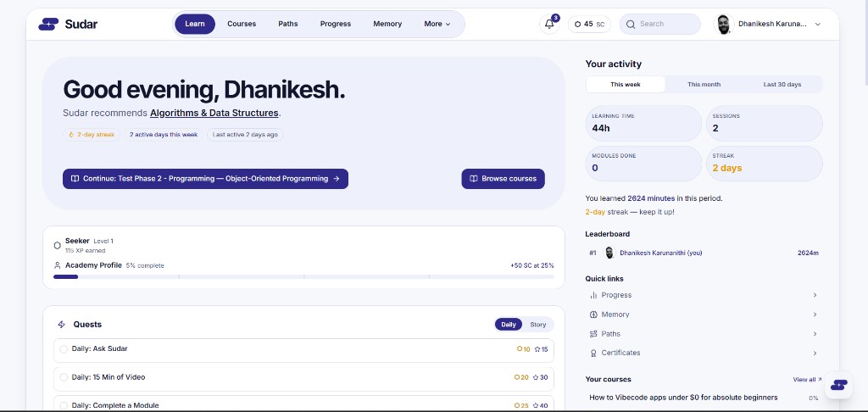Click arrow icon on Continue button
This screenshot has height=412, width=868.
[337, 179]
